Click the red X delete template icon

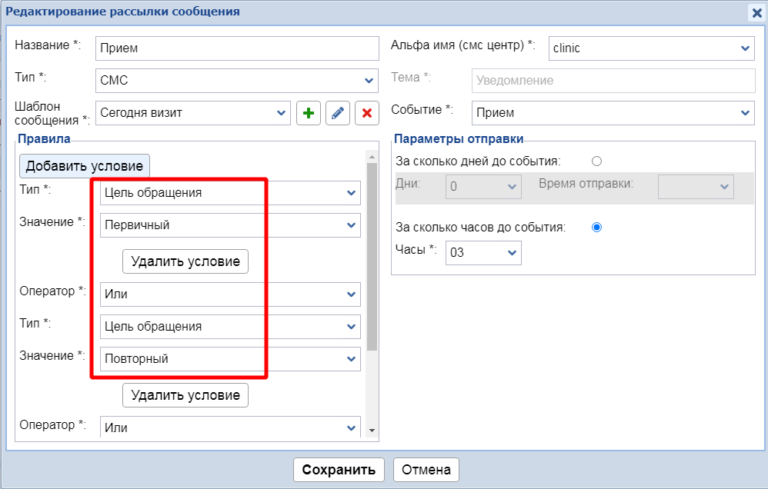367,114
